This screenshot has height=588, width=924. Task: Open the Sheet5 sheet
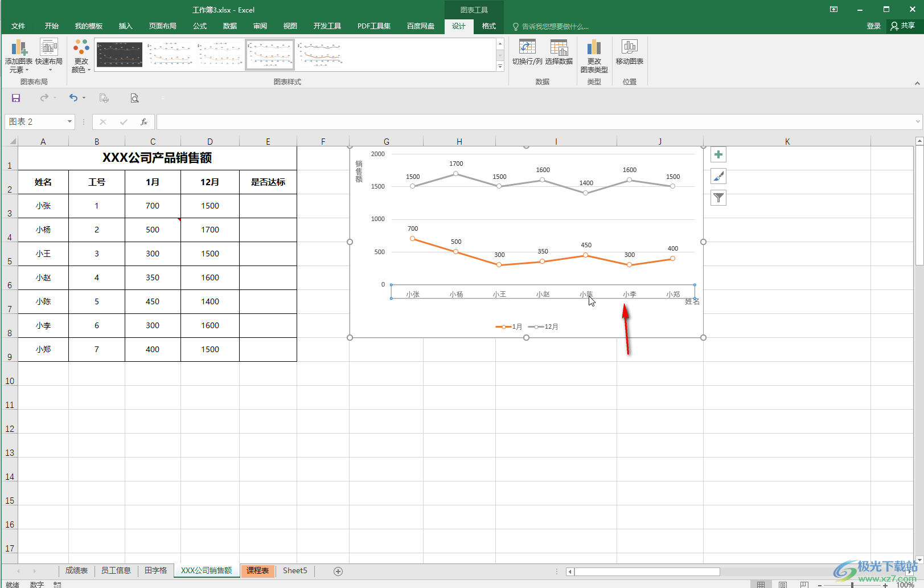click(295, 570)
